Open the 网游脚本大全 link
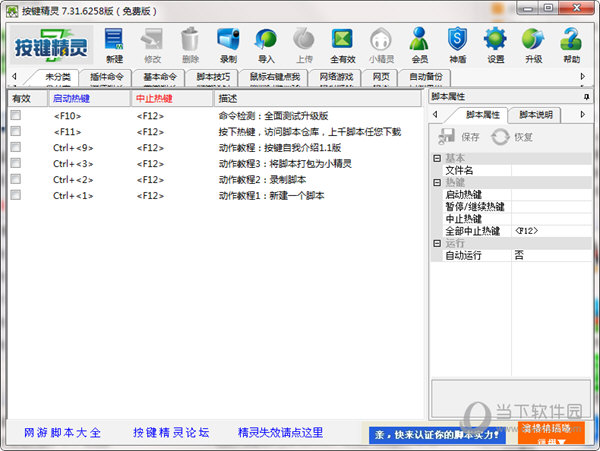This screenshot has height=451, width=600. coord(62,433)
